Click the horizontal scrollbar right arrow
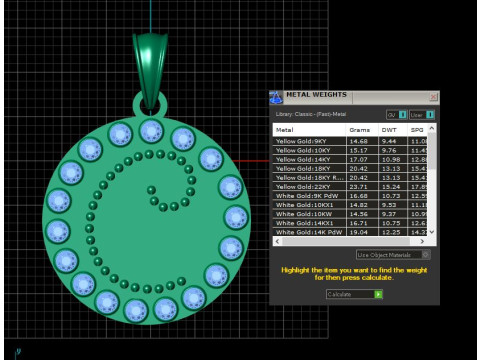This screenshot has width=480, height=360. [x=422, y=241]
